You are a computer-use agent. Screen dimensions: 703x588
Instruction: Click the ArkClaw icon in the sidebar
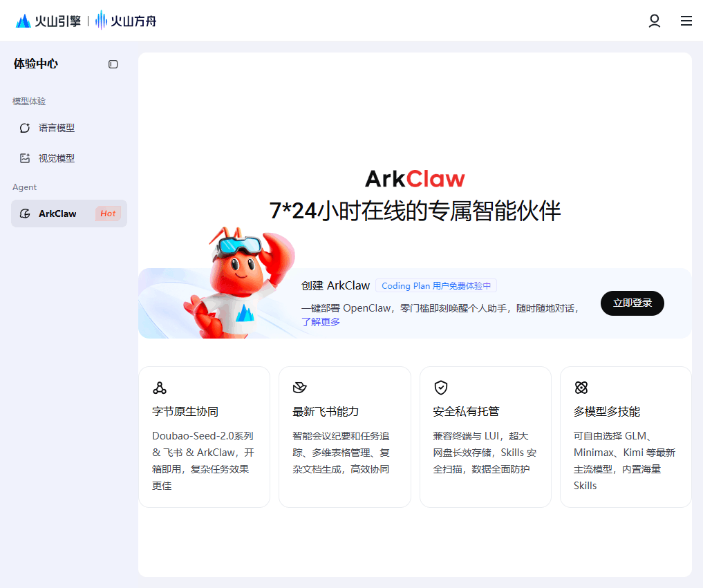[x=25, y=214]
